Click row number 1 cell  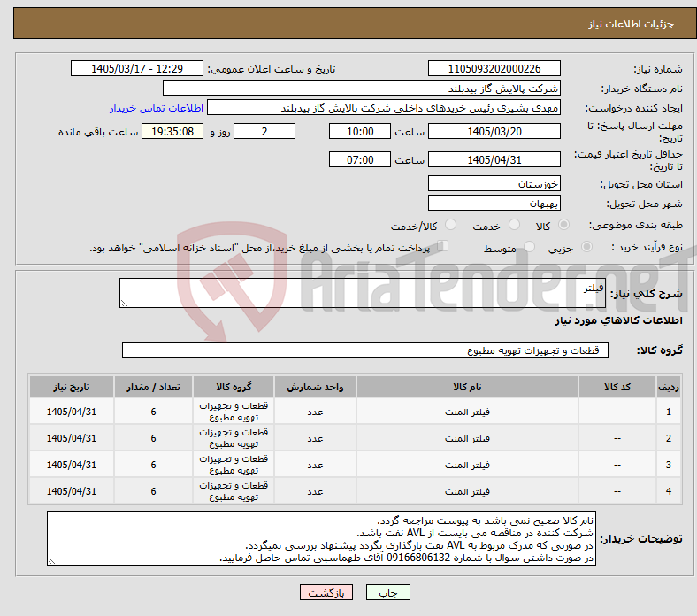pyautogui.click(x=669, y=412)
